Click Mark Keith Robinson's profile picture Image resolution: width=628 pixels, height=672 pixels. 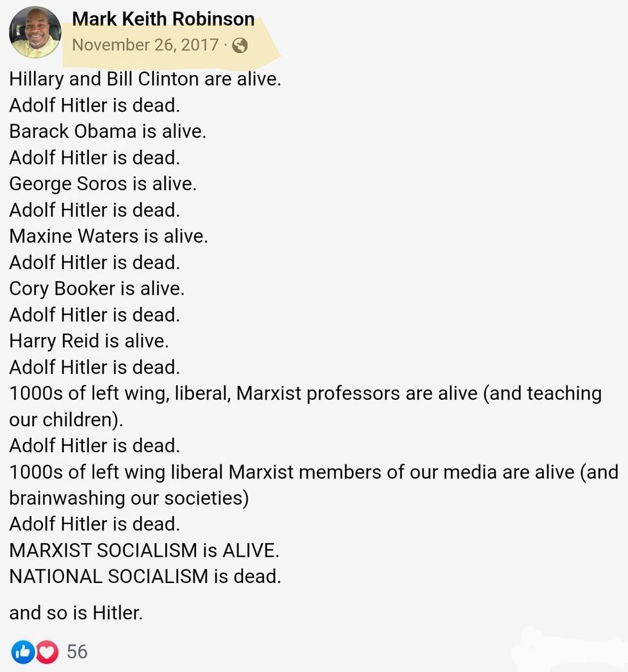click(35, 32)
